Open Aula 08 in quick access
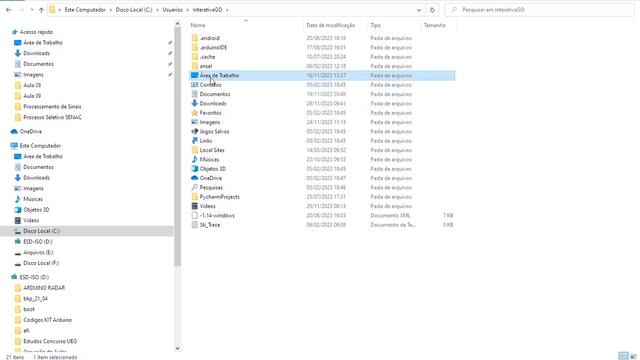This screenshot has height=360, width=640. click(32, 85)
